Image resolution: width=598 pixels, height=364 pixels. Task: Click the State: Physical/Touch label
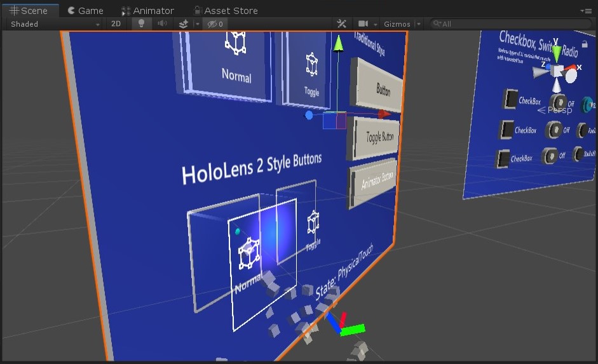click(x=345, y=271)
